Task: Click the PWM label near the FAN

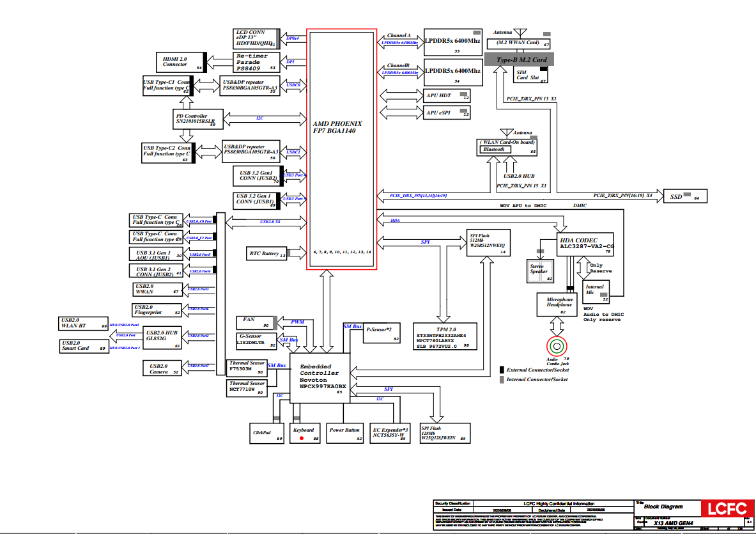Action: pos(298,322)
